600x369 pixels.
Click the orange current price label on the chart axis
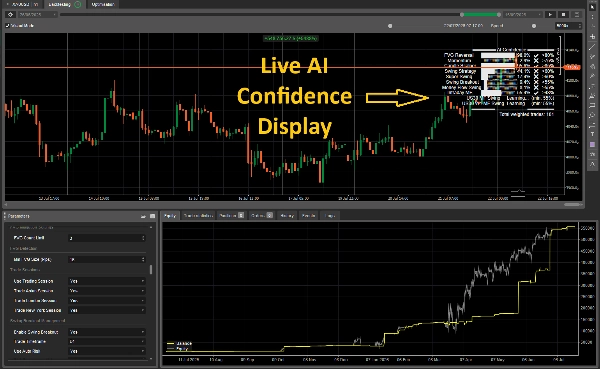pos(572,67)
